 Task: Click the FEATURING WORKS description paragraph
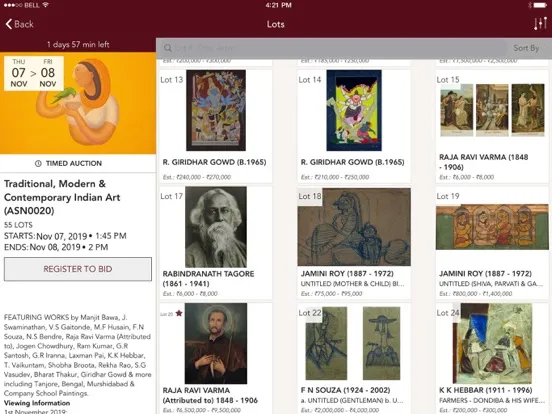pyautogui.click(x=77, y=355)
